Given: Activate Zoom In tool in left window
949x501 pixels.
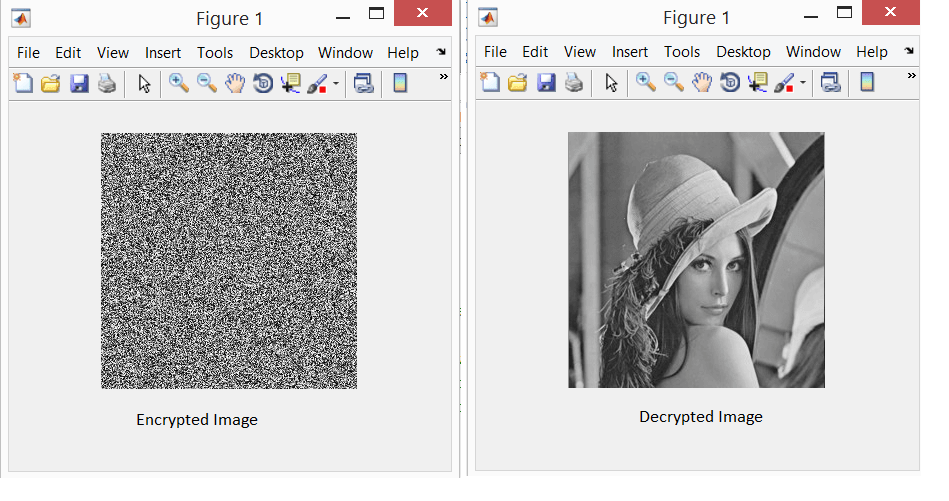Looking at the screenshot, I should coord(179,83).
